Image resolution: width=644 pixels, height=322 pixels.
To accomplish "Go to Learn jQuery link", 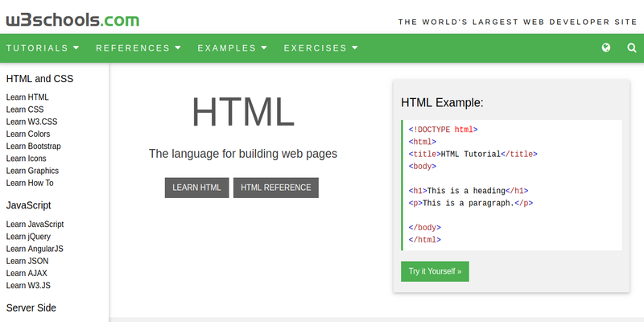I will coord(28,237).
